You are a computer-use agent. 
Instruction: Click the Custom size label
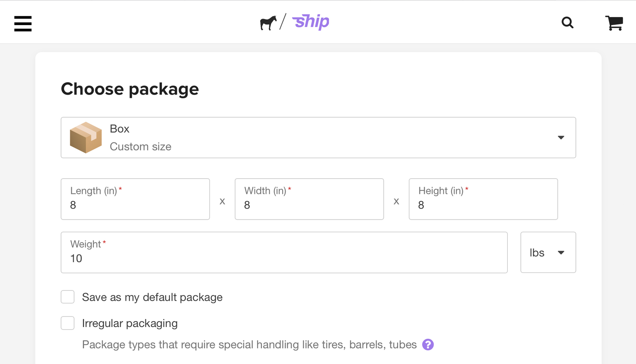(x=140, y=146)
